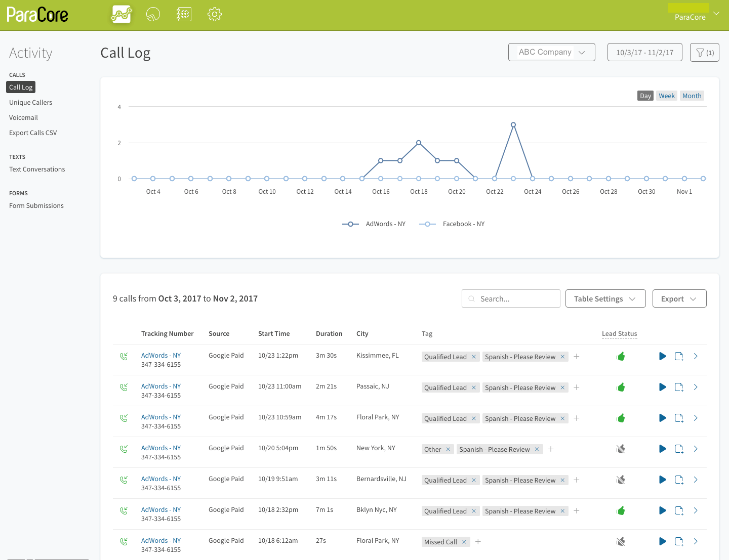Toggle lead status for 10/18 6:12am call
The image size is (729, 560).
(x=621, y=541)
